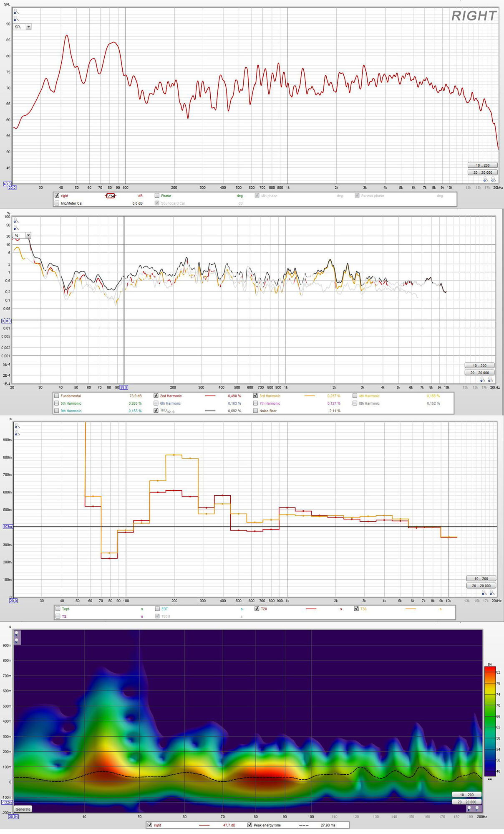504x834 pixels.
Task: Enable the 8th Harmonic checkbox
Action: (355, 403)
